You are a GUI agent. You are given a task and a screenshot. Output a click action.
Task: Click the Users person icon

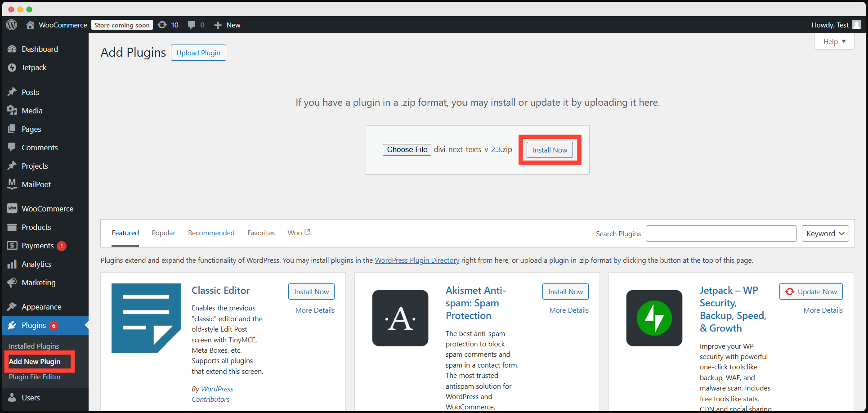pyautogui.click(x=12, y=397)
